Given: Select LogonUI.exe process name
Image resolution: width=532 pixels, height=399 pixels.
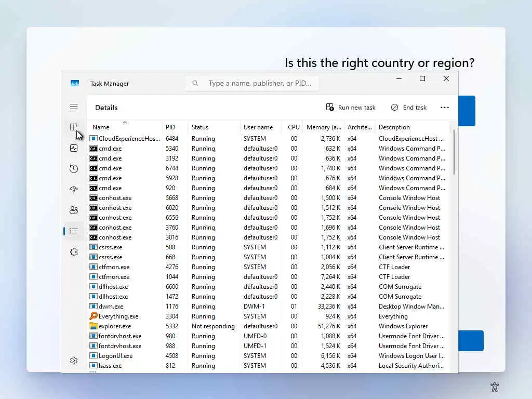Looking at the screenshot, I should pyautogui.click(x=115, y=355).
